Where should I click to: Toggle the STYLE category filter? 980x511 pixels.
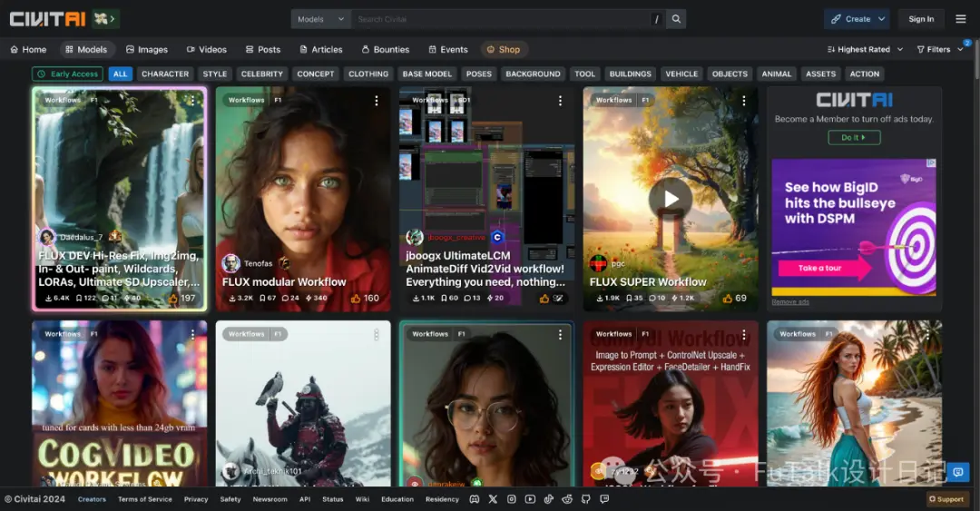pyautogui.click(x=215, y=74)
